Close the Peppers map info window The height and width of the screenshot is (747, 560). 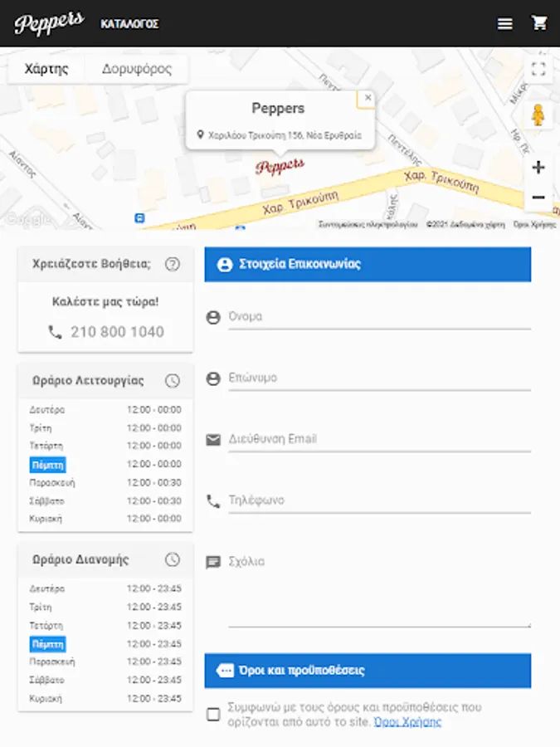[368, 98]
